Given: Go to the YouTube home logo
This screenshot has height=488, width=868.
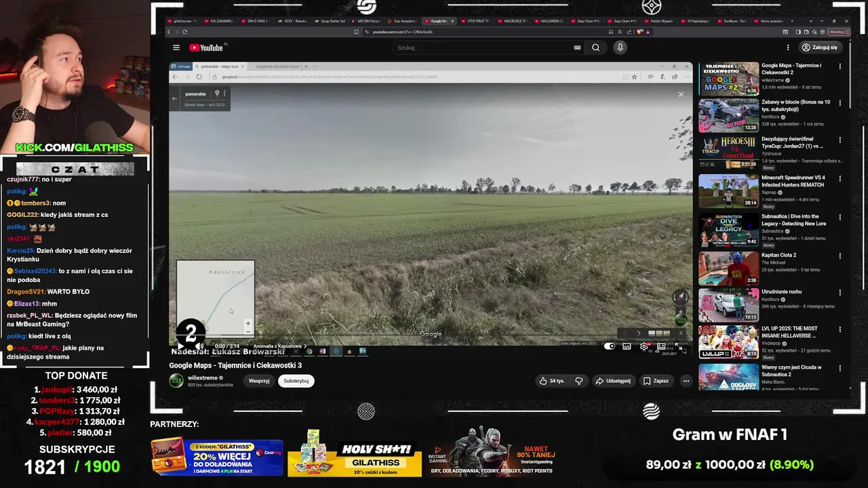Looking at the screenshot, I should 208,47.
